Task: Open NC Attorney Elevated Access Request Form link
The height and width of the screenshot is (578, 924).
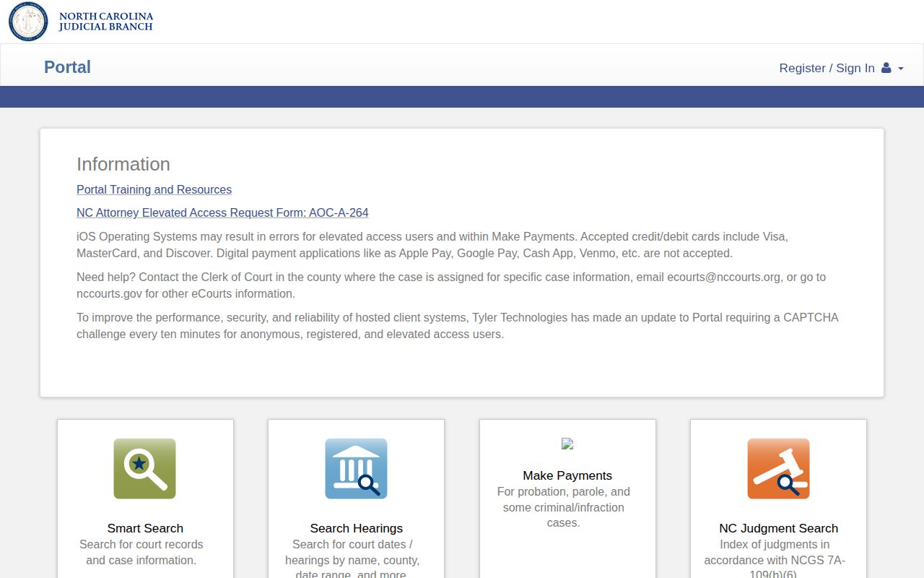Action: [222, 212]
